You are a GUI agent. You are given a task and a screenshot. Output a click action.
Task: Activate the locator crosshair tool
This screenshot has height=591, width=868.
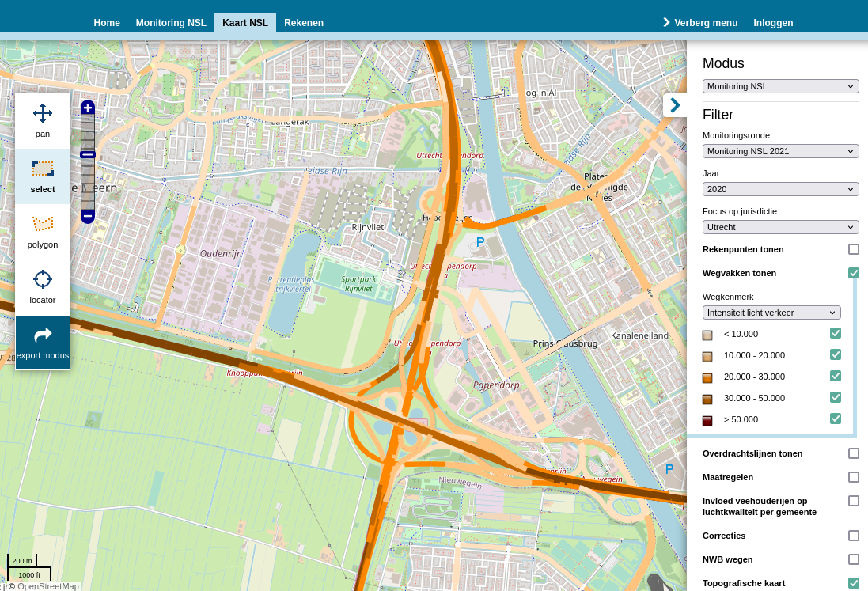click(x=43, y=286)
